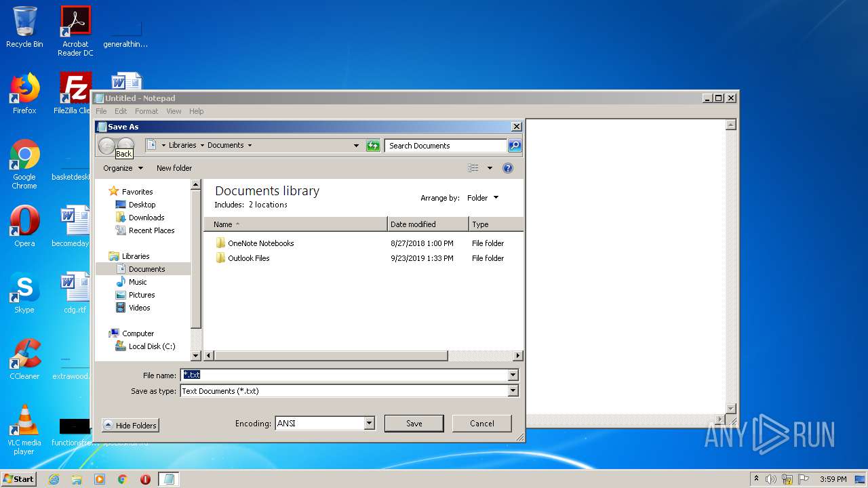This screenshot has width=868, height=488.
Task: Select the Outlook Files folder
Action: [243, 258]
